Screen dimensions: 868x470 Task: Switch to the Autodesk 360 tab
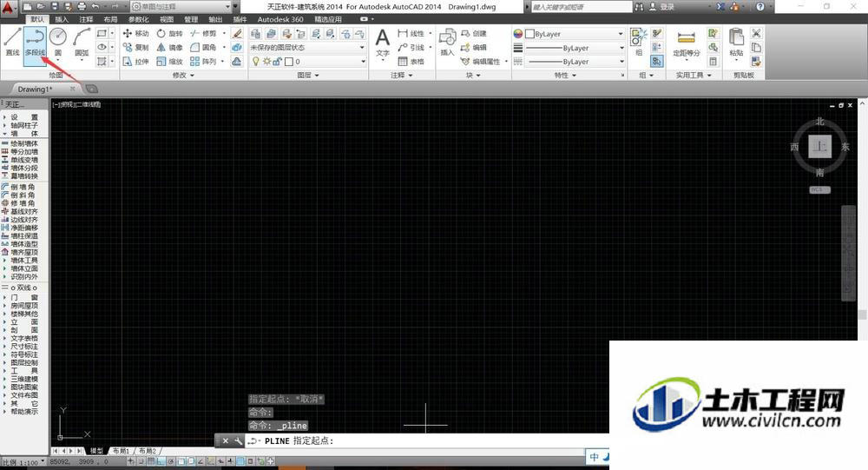[280, 19]
